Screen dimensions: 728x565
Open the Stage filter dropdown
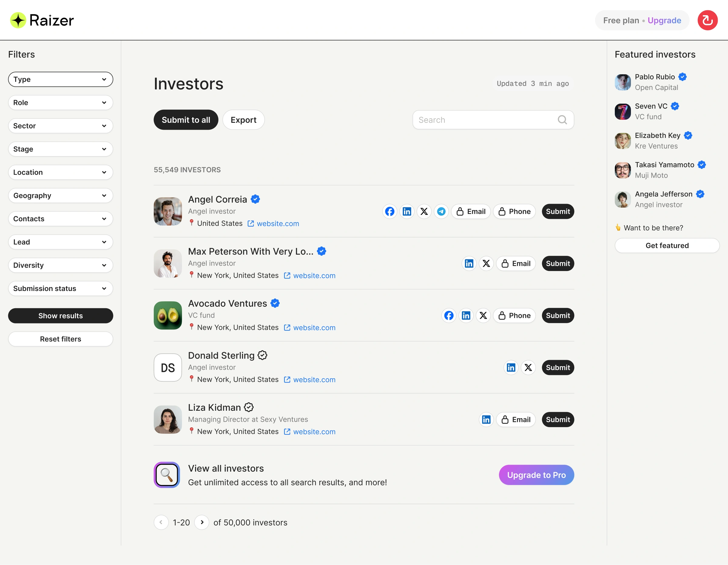point(61,149)
